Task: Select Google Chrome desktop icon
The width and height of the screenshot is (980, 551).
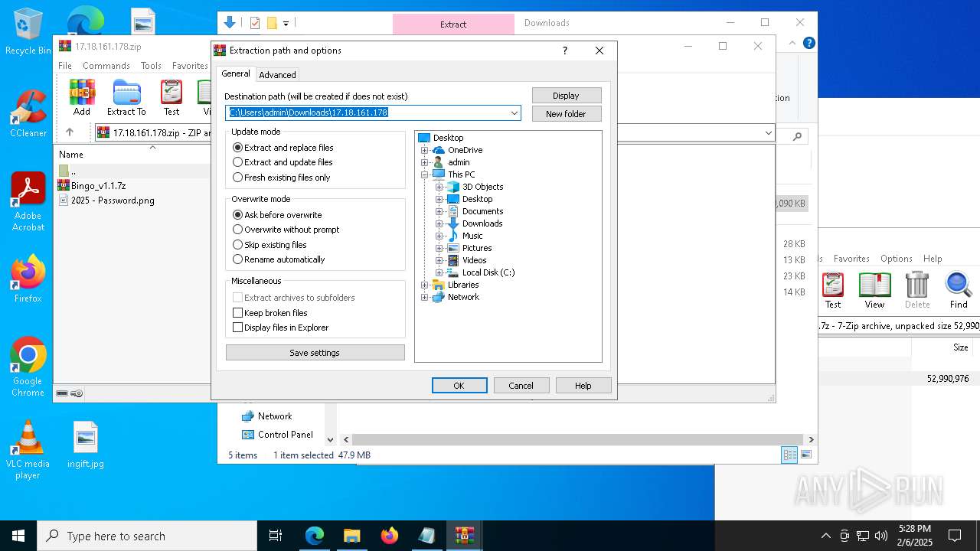Action: [x=28, y=367]
